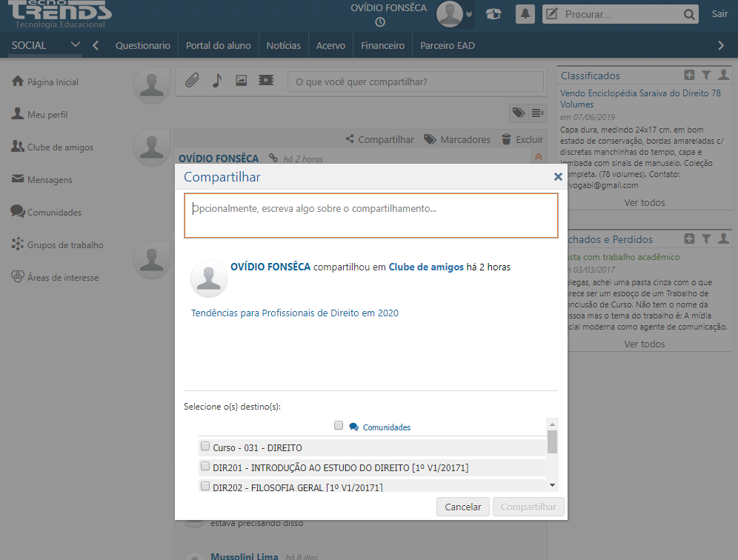
Task: Click the destinations list scrollbar down arrow
Action: [551, 484]
